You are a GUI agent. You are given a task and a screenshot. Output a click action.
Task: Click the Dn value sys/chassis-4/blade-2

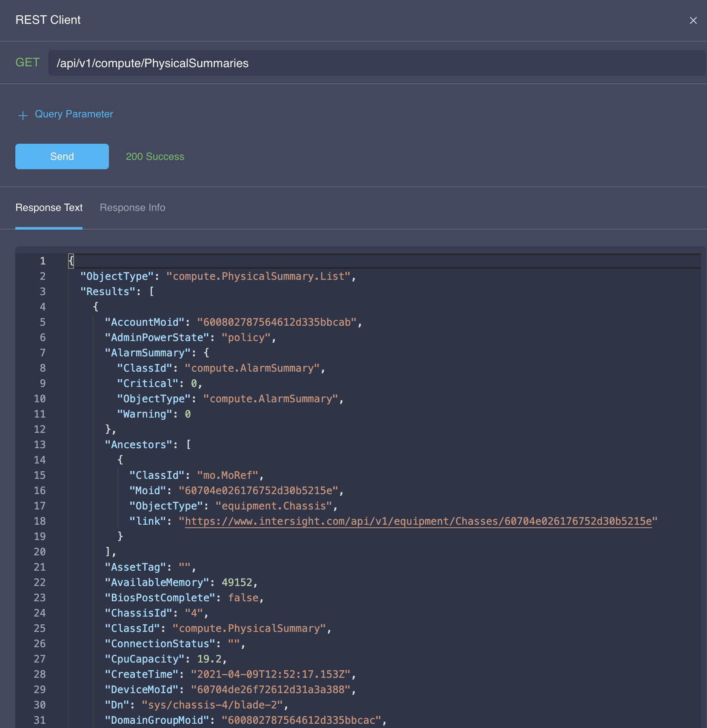click(212, 705)
